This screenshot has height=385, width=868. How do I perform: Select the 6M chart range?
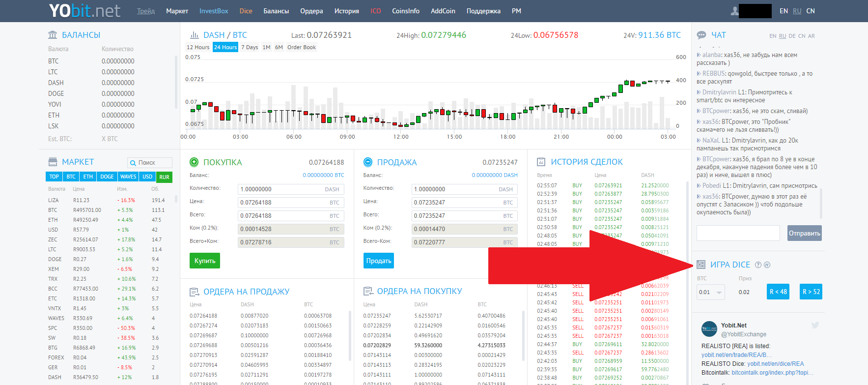[x=279, y=47]
